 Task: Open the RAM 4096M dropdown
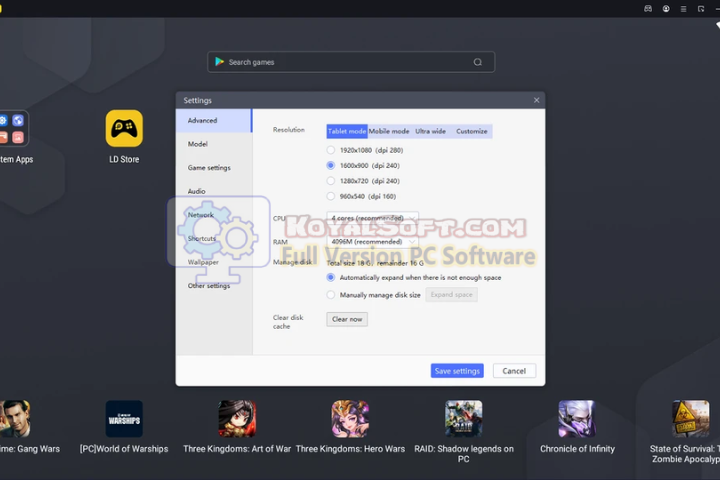(x=372, y=242)
